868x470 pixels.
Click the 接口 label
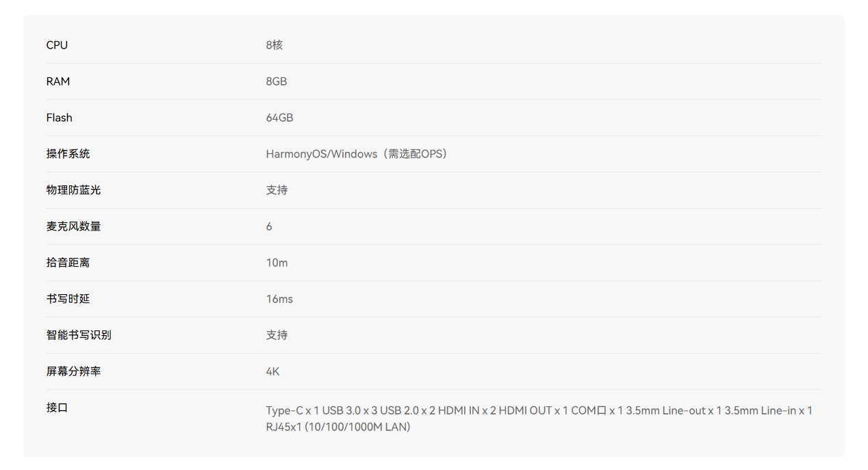57,408
